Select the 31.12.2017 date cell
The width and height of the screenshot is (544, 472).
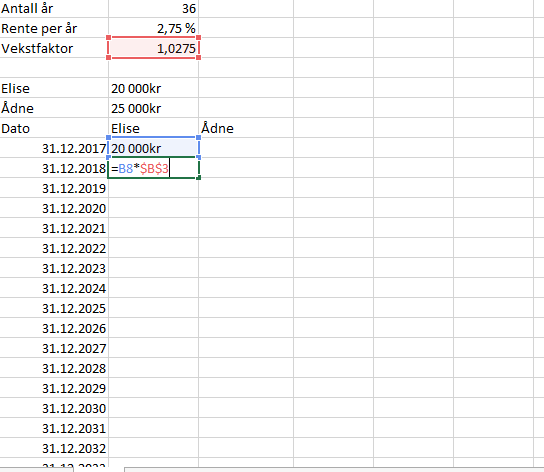coord(54,148)
